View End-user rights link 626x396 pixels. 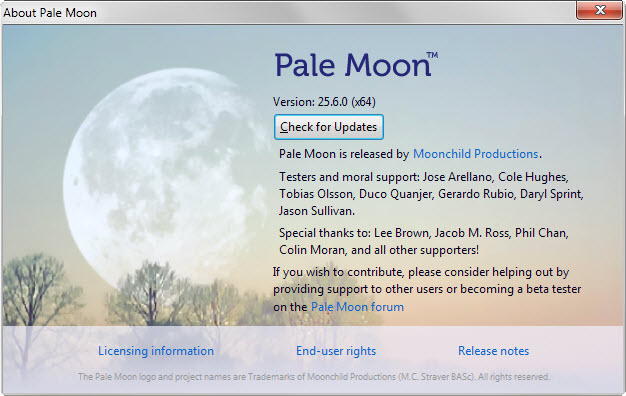[336, 351]
